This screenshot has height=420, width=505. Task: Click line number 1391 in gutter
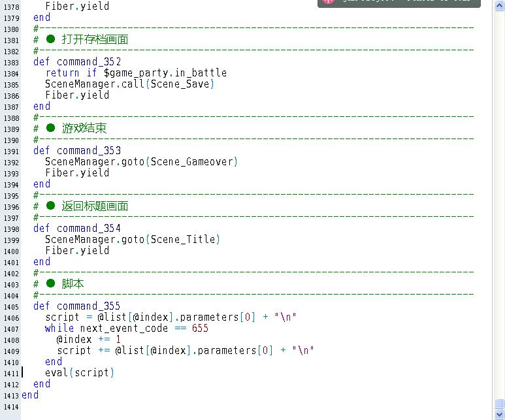click(11, 152)
